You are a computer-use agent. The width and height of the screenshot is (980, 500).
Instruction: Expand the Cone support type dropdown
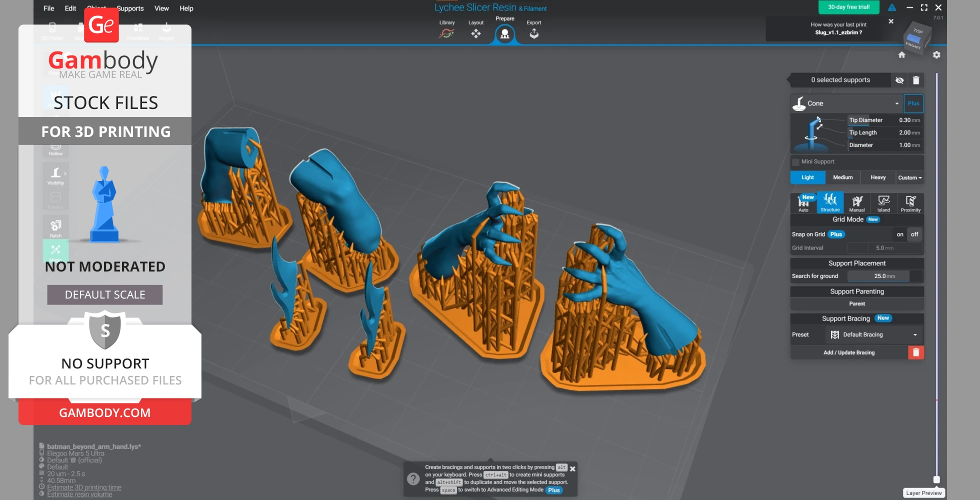coord(896,103)
